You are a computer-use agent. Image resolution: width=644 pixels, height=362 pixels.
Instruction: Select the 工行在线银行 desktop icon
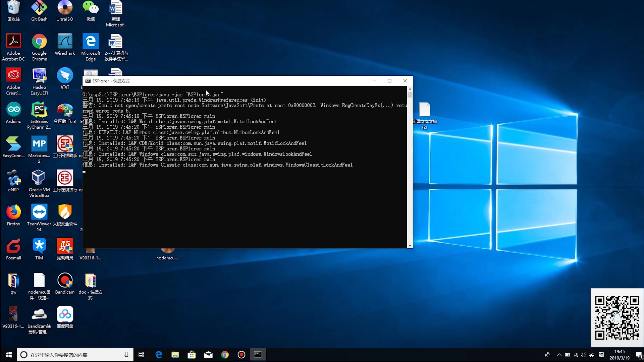(x=65, y=181)
